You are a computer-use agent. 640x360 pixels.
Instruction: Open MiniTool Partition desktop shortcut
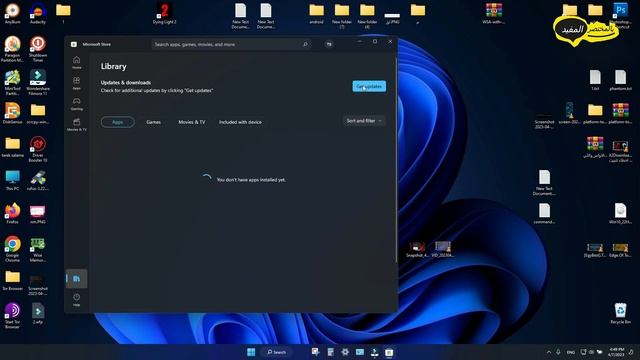click(x=12, y=82)
